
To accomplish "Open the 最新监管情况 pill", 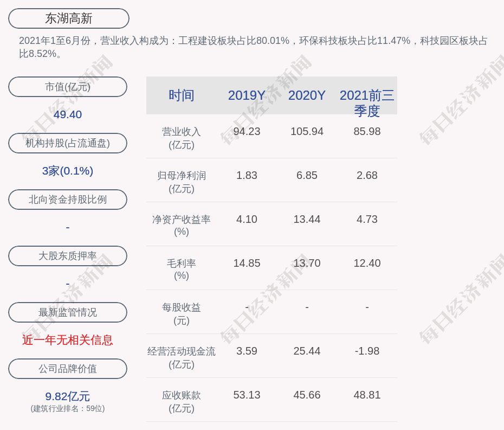I will pyautogui.click(x=68, y=312).
